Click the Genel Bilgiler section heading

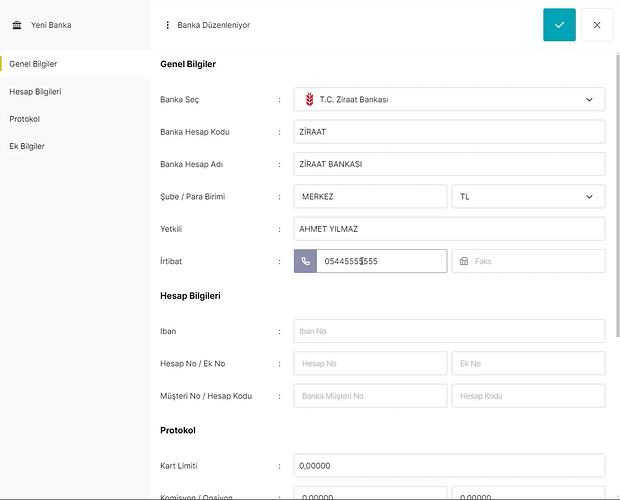(188, 64)
